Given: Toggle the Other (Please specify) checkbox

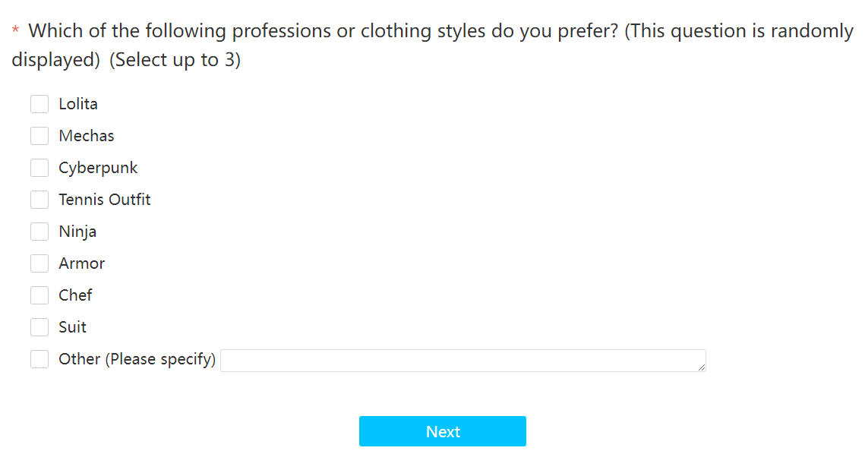Looking at the screenshot, I should coord(39,359).
